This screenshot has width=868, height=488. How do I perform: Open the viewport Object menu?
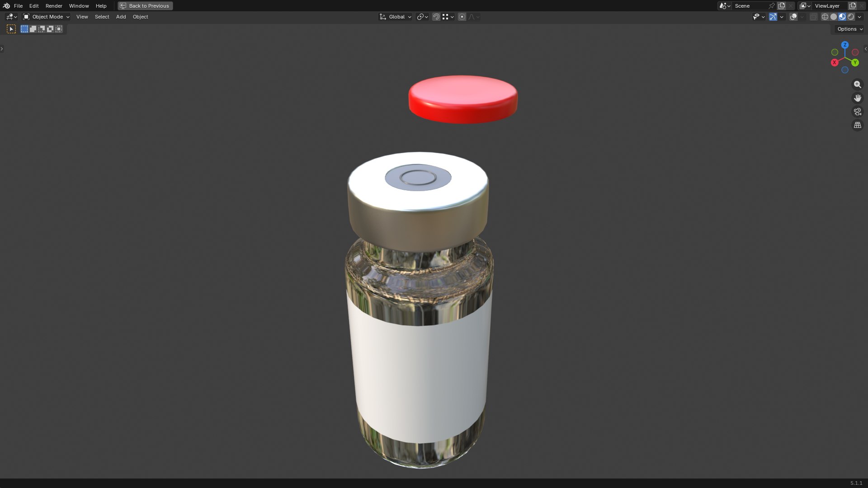[x=140, y=17]
